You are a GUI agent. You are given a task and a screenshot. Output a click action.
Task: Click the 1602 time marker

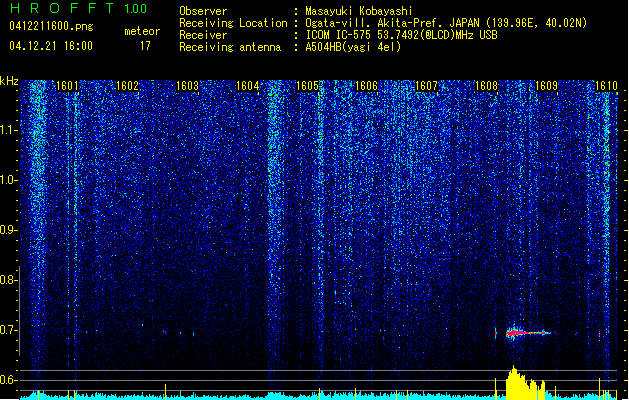pyautogui.click(x=127, y=86)
